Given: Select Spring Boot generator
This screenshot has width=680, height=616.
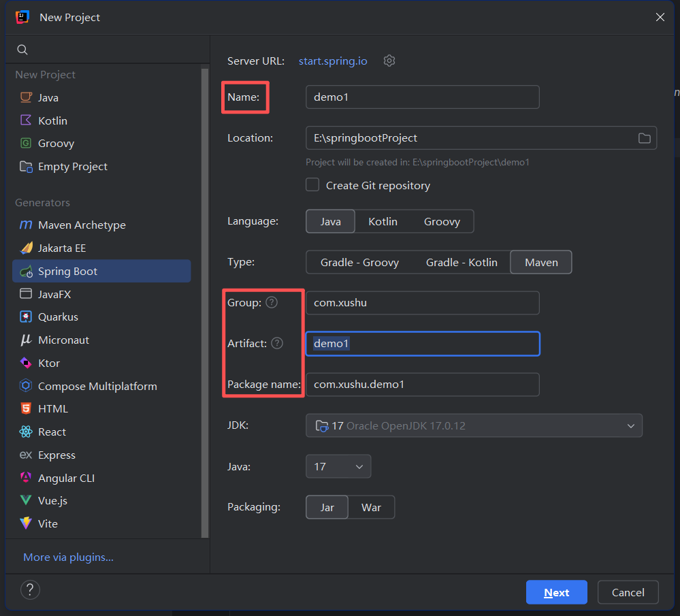Looking at the screenshot, I should 101,271.
